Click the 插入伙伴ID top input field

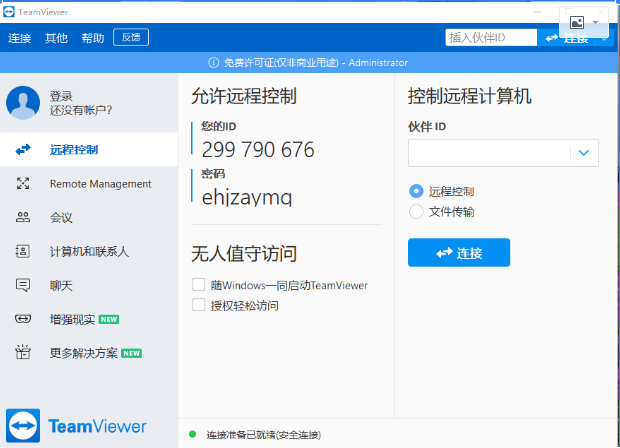491,38
